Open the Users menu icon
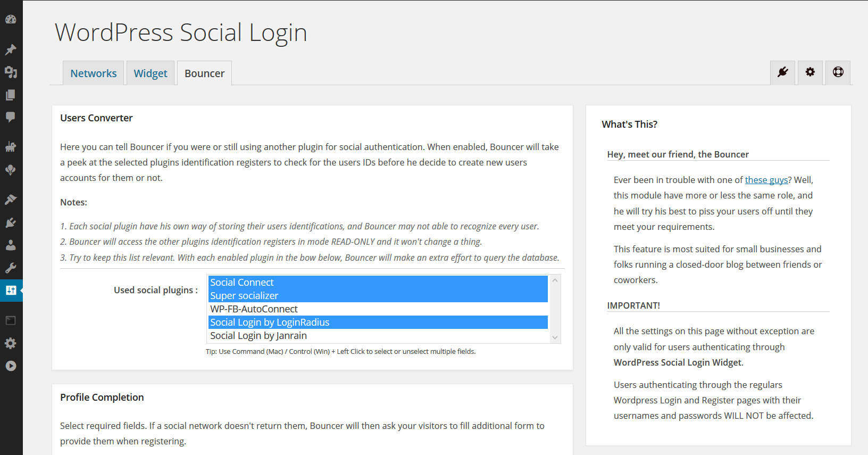Image resolution: width=868 pixels, height=455 pixels. (x=11, y=245)
